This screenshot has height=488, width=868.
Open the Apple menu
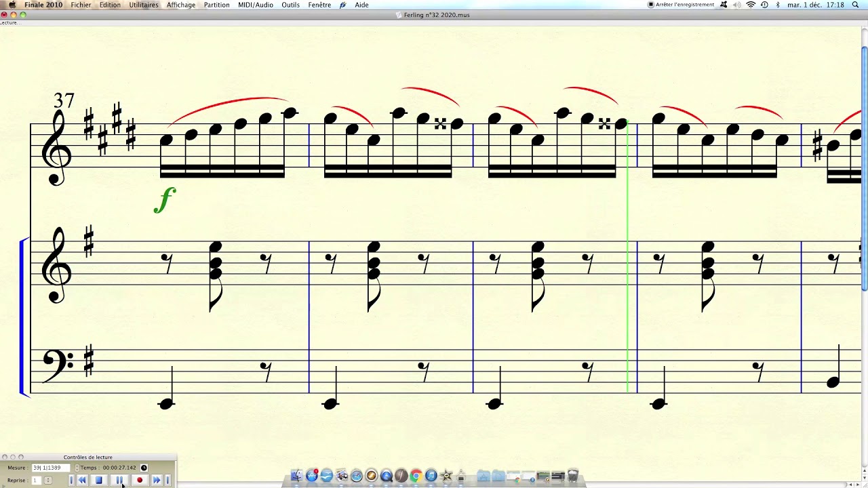12,5
